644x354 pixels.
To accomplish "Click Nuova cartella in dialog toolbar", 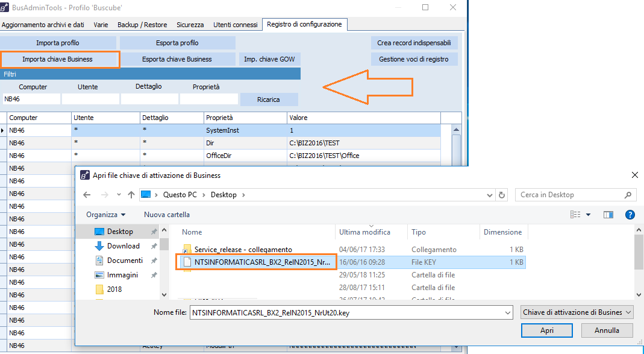I will tap(167, 215).
